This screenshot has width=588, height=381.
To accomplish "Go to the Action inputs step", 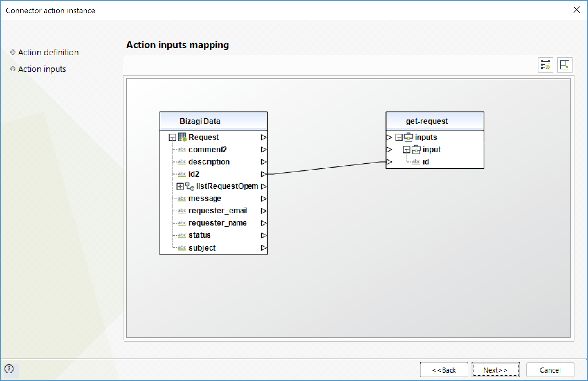I will (x=42, y=69).
